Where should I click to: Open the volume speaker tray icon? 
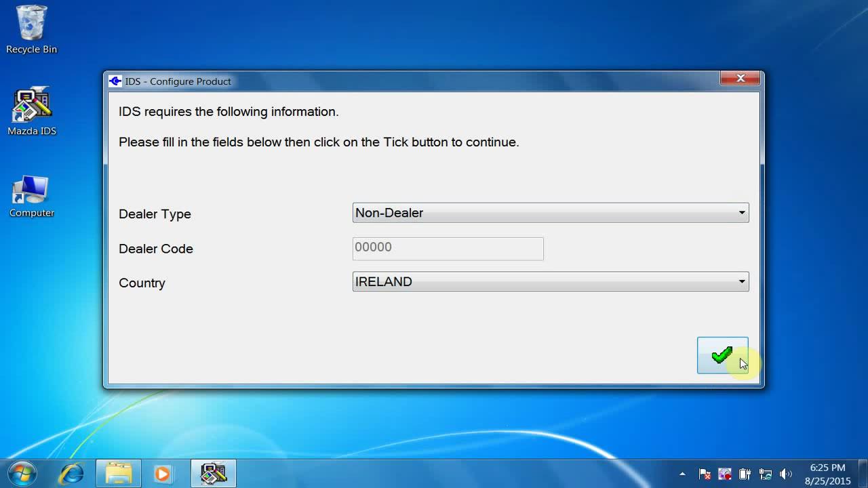[786, 474]
